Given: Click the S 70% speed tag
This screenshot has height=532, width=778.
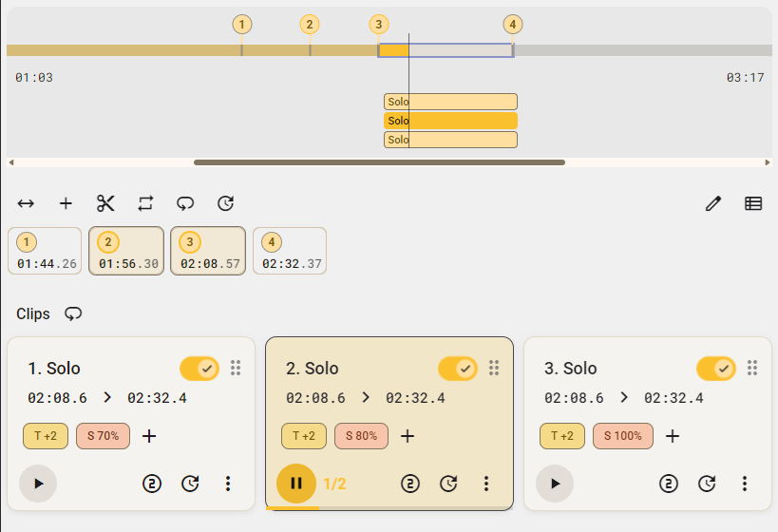Looking at the screenshot, I should point(103,436).
